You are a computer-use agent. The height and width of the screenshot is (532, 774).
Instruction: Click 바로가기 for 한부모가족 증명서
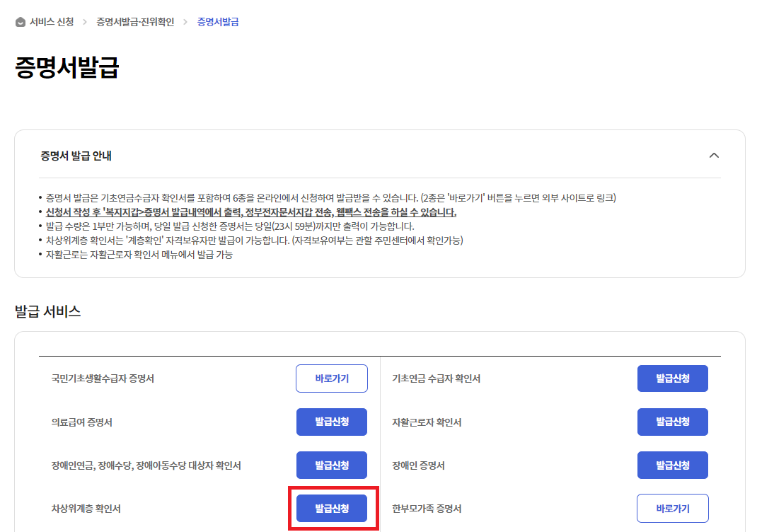click(672, 509)
